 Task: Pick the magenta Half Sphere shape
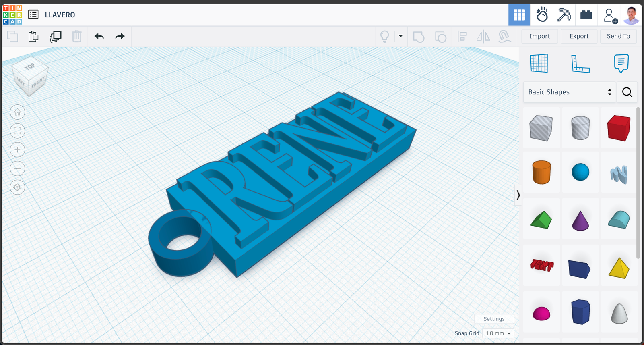click(x=541, y=313)
